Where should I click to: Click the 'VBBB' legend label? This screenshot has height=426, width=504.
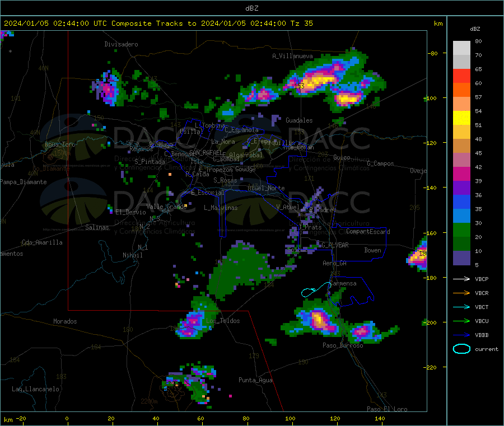[x=482, y=335]
